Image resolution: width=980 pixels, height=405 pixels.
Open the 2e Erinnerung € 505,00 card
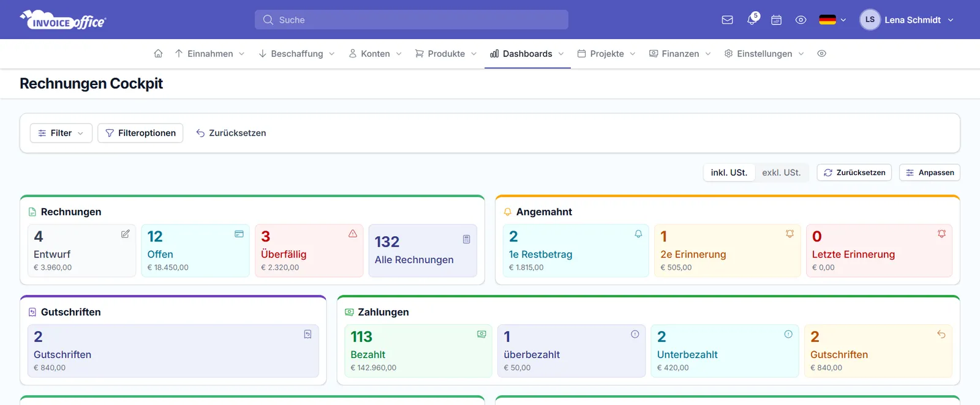pos(728,251)
